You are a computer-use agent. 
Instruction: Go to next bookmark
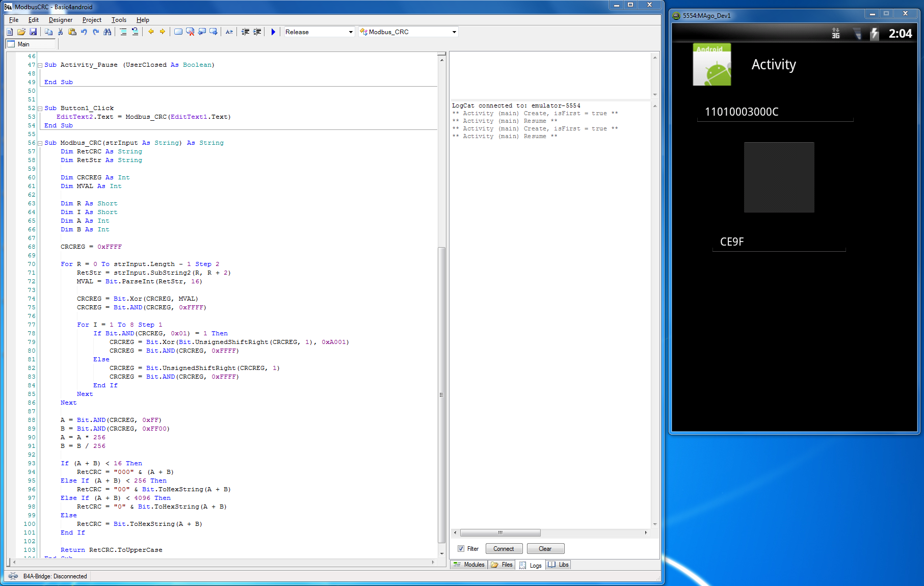point(214,32)
